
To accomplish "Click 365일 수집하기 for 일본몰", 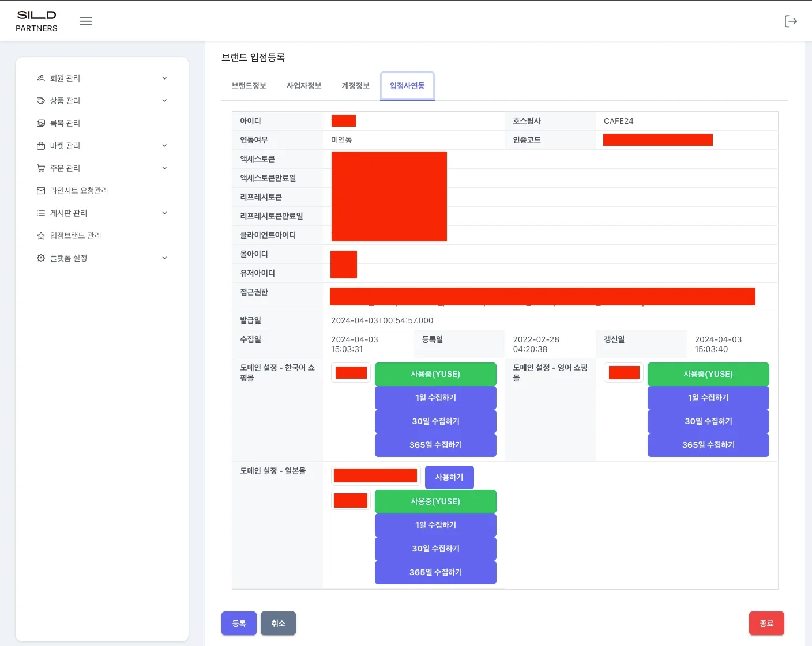I will click(435, 572).
